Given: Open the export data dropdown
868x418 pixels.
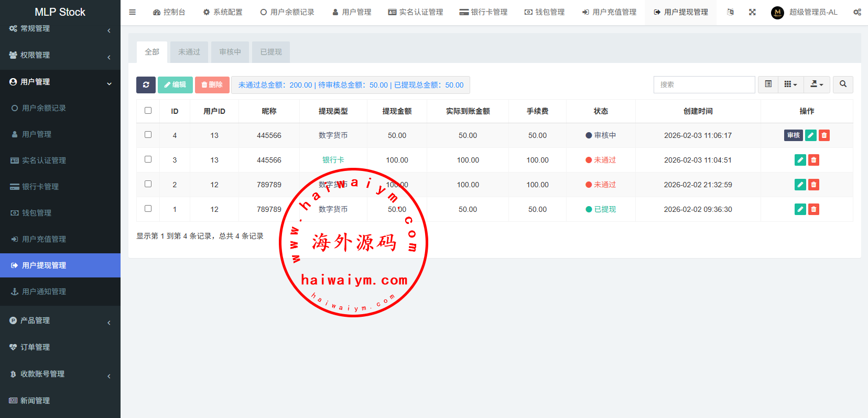Looking at the screenshot, I should [x=817, y=84].
